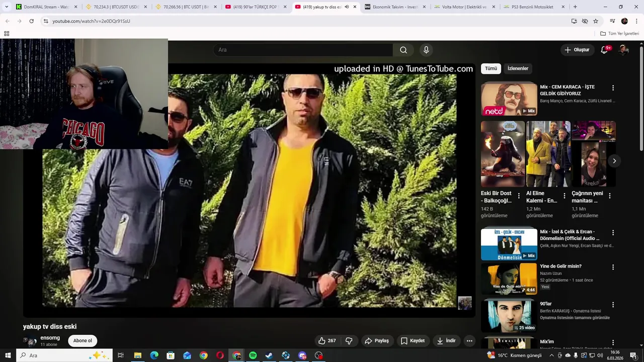Bookmark this page with star icon

[x=596, y=21]
